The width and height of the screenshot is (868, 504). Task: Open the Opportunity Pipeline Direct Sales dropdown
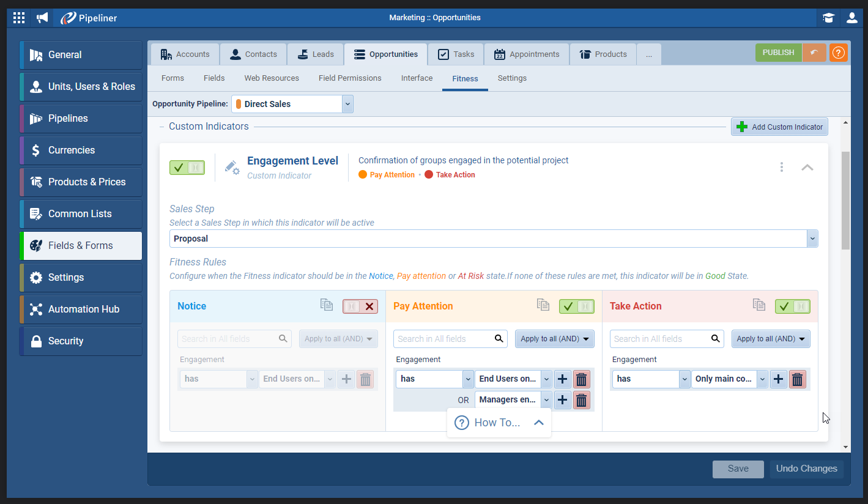click(347, 104)
